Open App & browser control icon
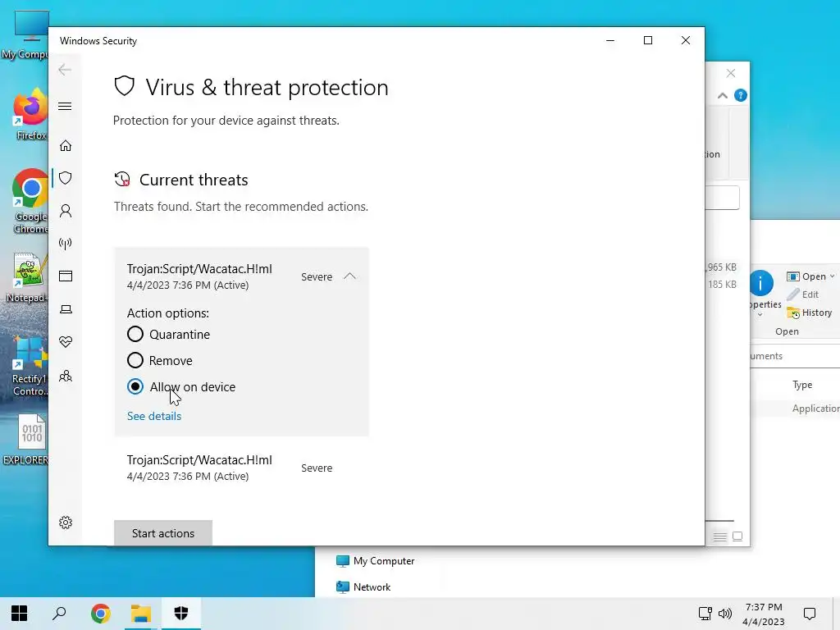Screen dimensions: 840x630 click(66, 276)
